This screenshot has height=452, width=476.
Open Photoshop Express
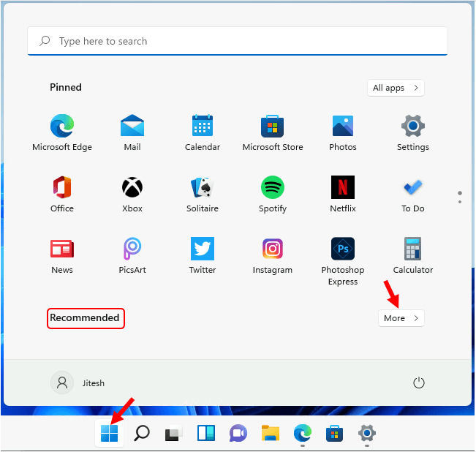(x=343, y=261)
